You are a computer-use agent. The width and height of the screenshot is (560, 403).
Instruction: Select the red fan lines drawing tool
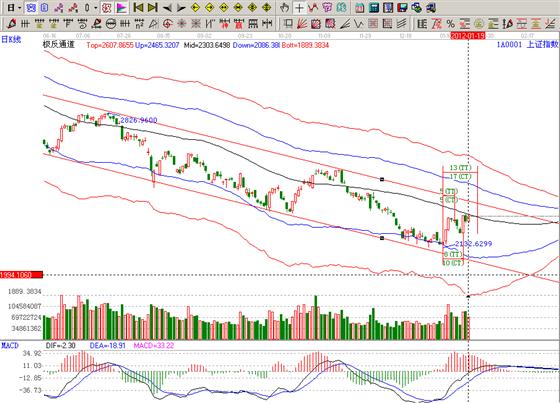[302, 24]
